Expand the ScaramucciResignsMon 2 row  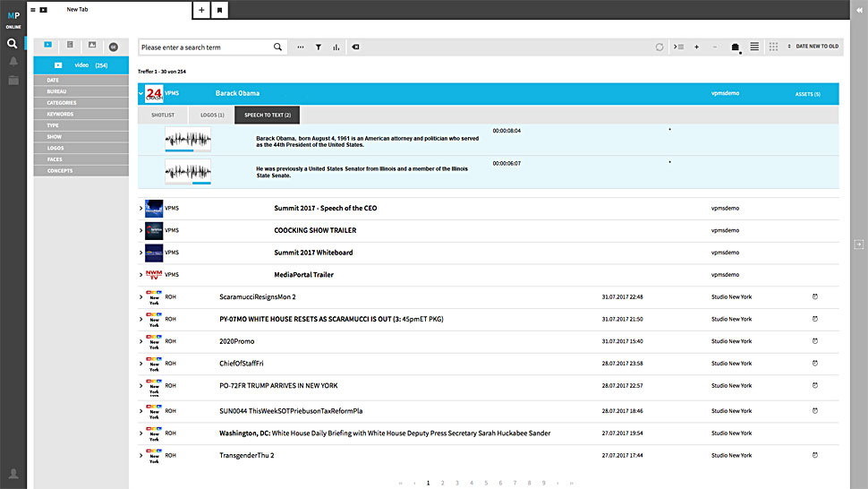(140, 297)
